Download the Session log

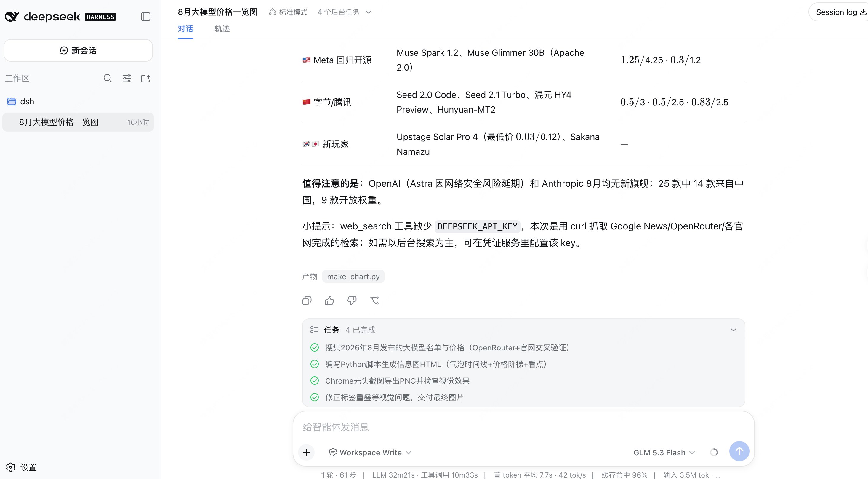[x=841, y=12]
